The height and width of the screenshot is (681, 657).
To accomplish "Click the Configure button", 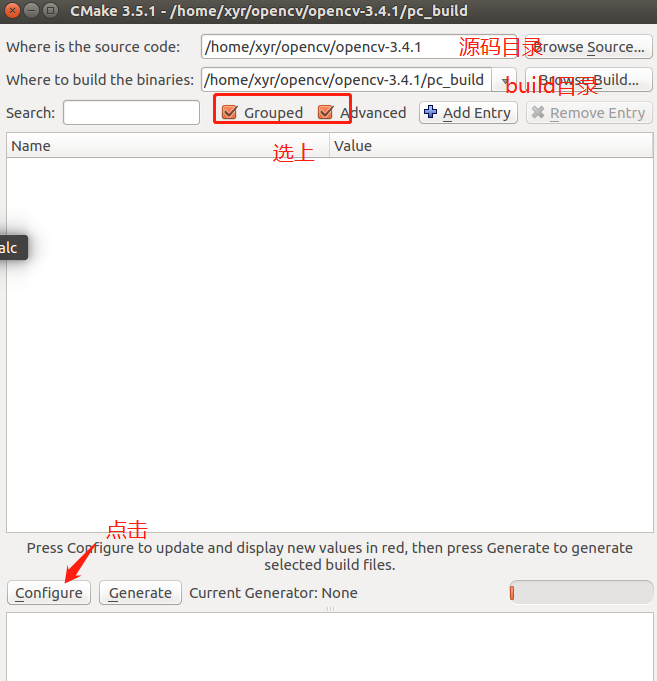I will tap(49, 593).
